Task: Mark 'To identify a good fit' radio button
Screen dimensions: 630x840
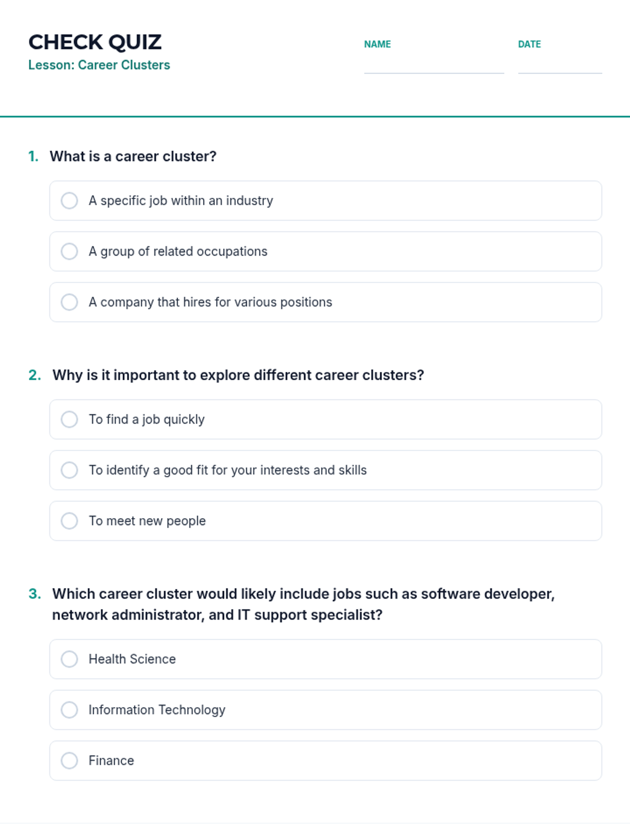Action: point(69,470)
